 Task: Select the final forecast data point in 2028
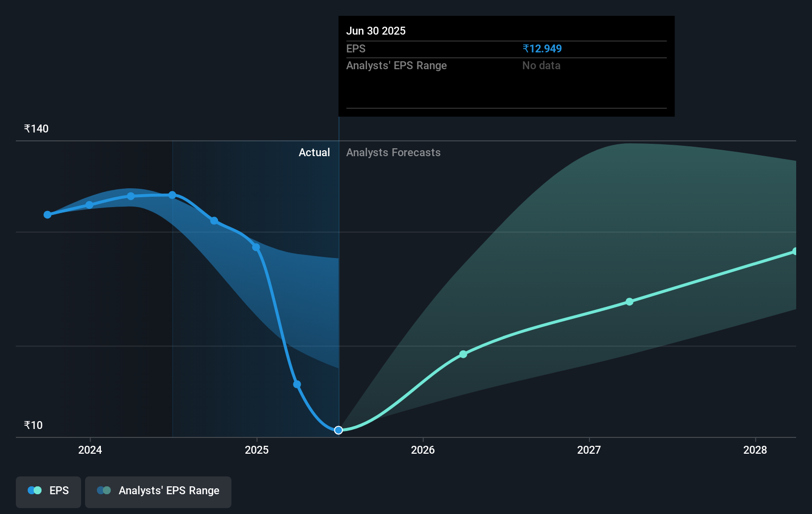click(795, 251)
